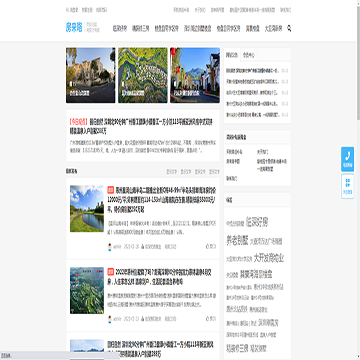Image resolution: width=360 pixels, height=360 pixels.
Task: Click the QR code floating button
Action: coord(347,186)
